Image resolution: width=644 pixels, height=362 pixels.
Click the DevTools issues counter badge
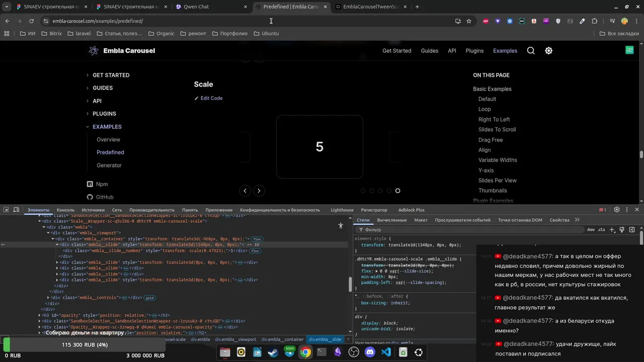[x=602, y=210]
